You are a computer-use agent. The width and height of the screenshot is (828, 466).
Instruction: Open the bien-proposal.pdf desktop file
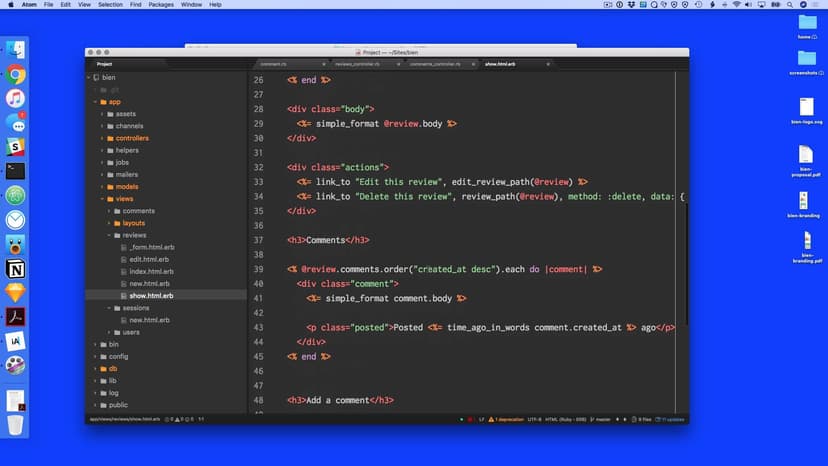(806, 158)
